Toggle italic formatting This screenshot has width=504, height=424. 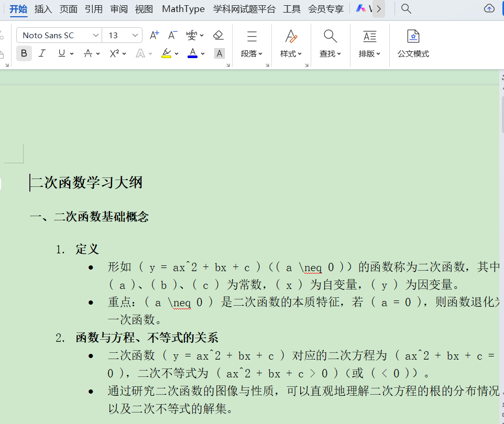click(42, 53)
